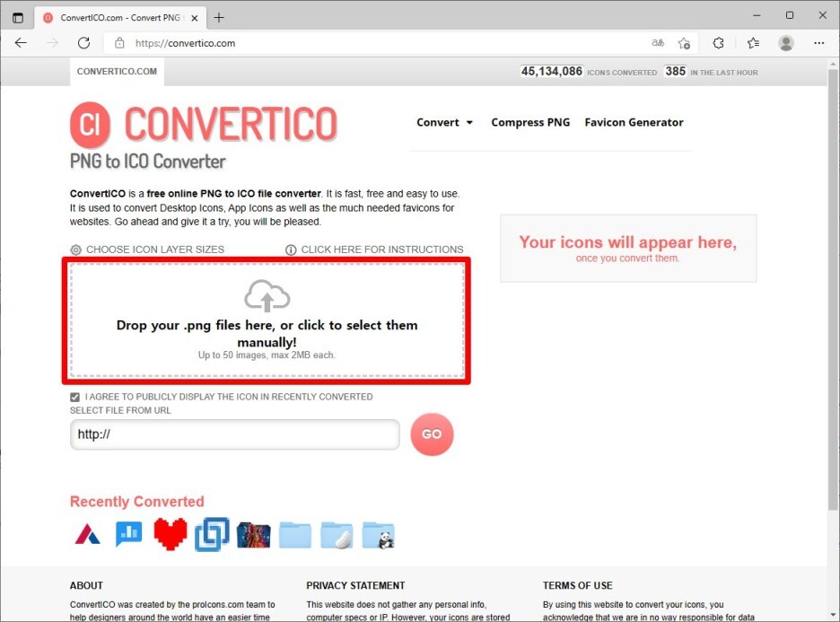Viewport: 840px width, 622px height.
Task: Open the Favorites list icon
Action: [x=753, y=43]
